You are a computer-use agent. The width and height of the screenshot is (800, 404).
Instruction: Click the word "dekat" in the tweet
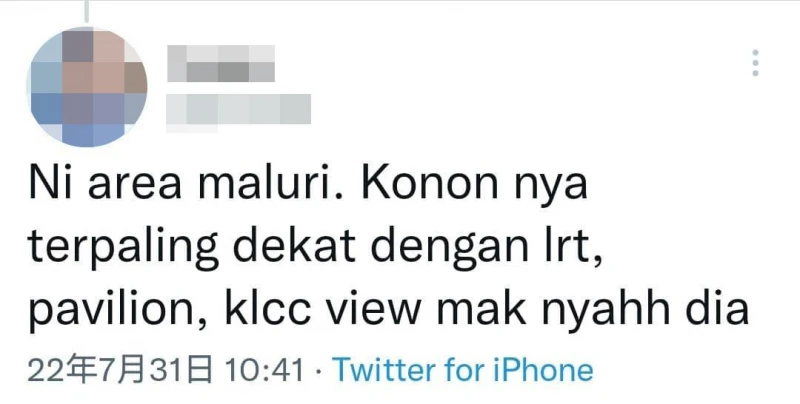point(294,245)
